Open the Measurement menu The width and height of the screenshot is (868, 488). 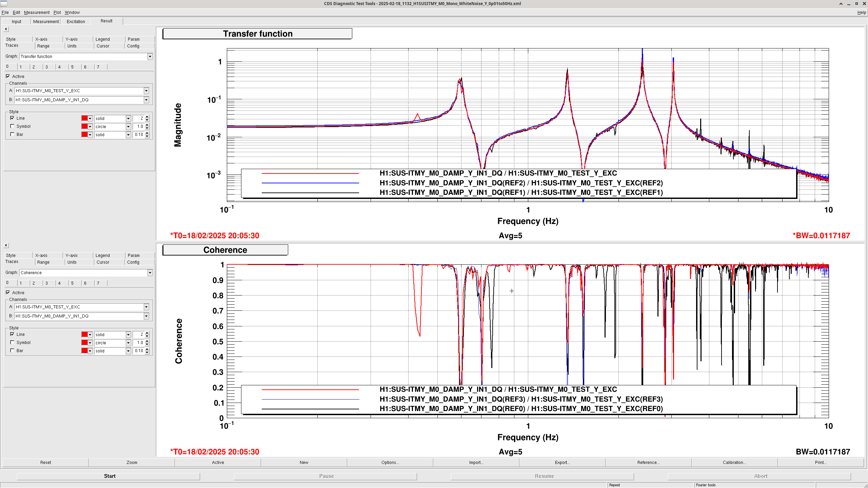[x=37, y=13]
